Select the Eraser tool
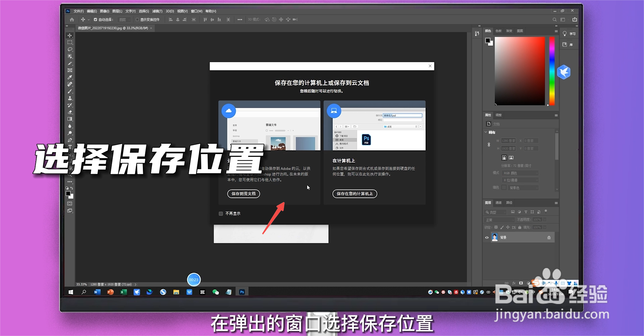 70,112
